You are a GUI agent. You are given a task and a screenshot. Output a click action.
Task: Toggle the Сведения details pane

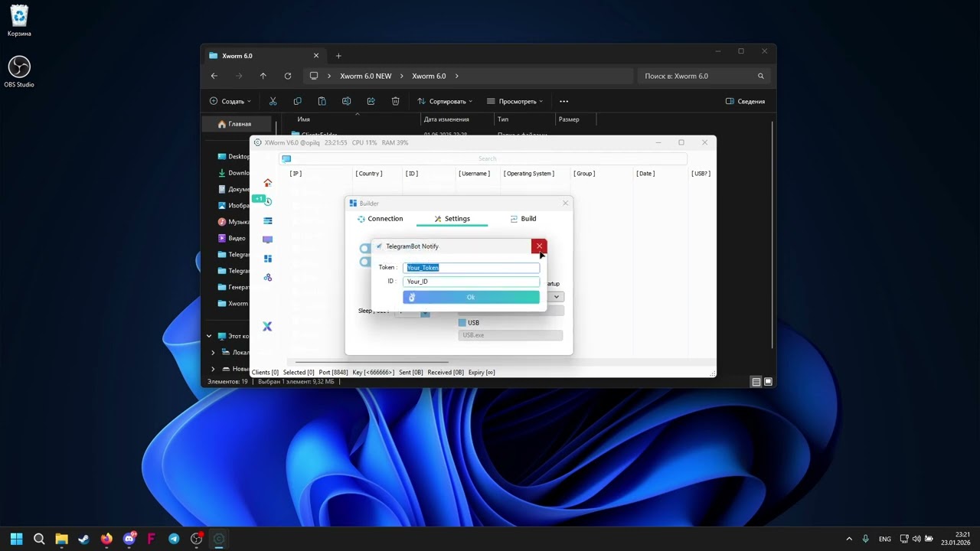745,101
